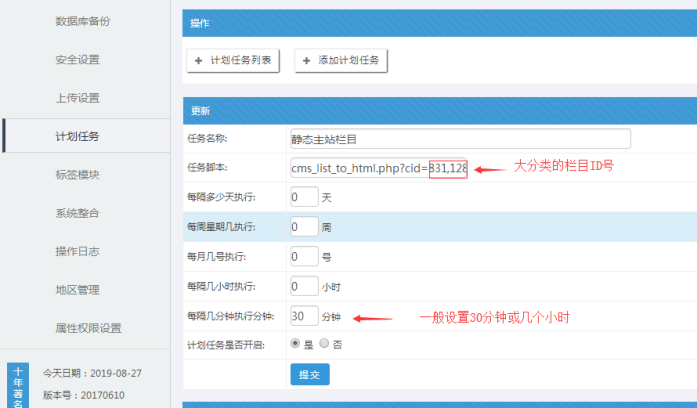Select 系统整合 sidebar item
The height and width of the screenshot is (408, 697).
(77, 213)
